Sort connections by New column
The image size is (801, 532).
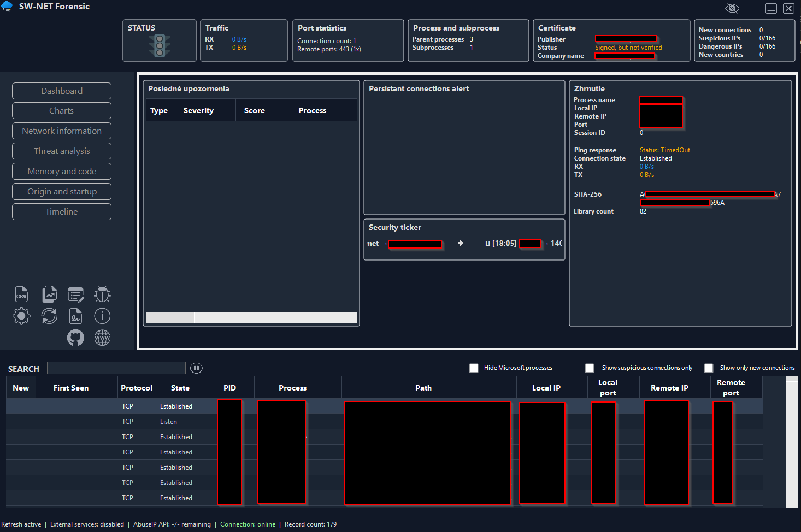point(21,388)
